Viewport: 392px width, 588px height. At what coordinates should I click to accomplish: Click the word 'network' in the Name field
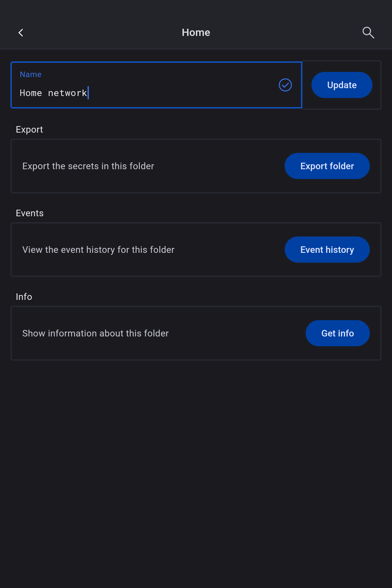tap(67, 93)
